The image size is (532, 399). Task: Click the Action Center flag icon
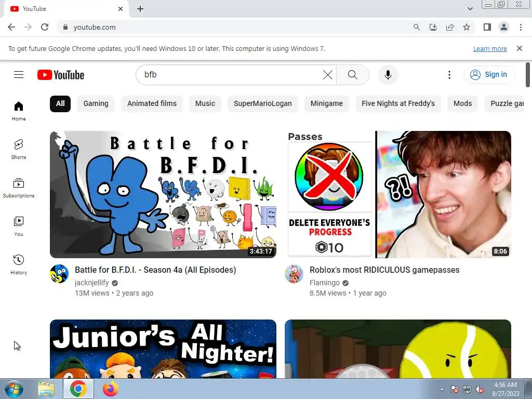(x=454, y=389)
